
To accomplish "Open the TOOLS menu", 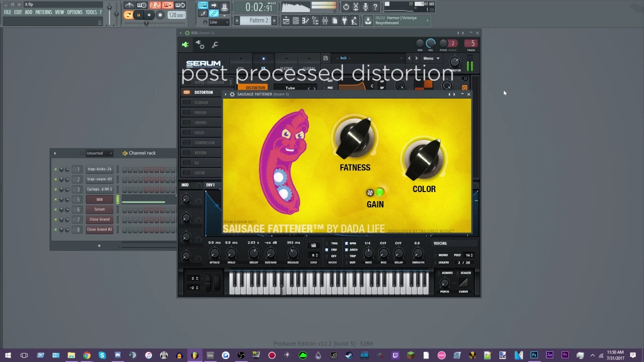I will tap(91, 12).
